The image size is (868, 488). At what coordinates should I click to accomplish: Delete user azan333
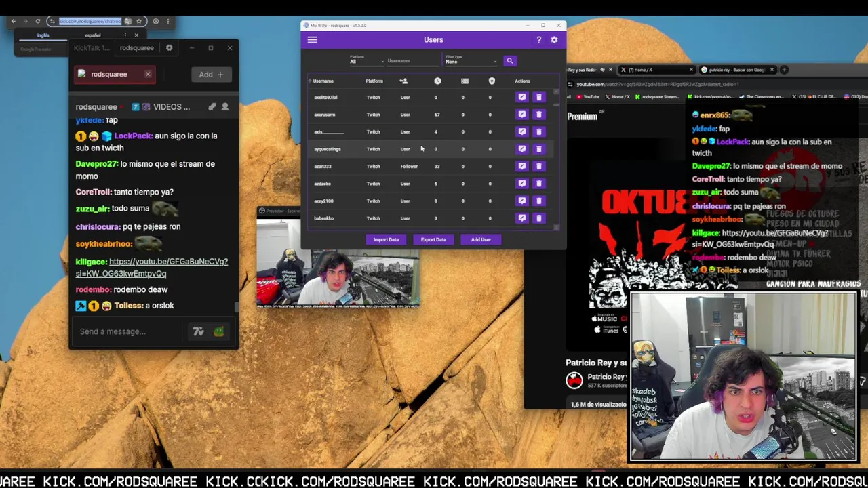pyautogui.click(x=538, y=166)
